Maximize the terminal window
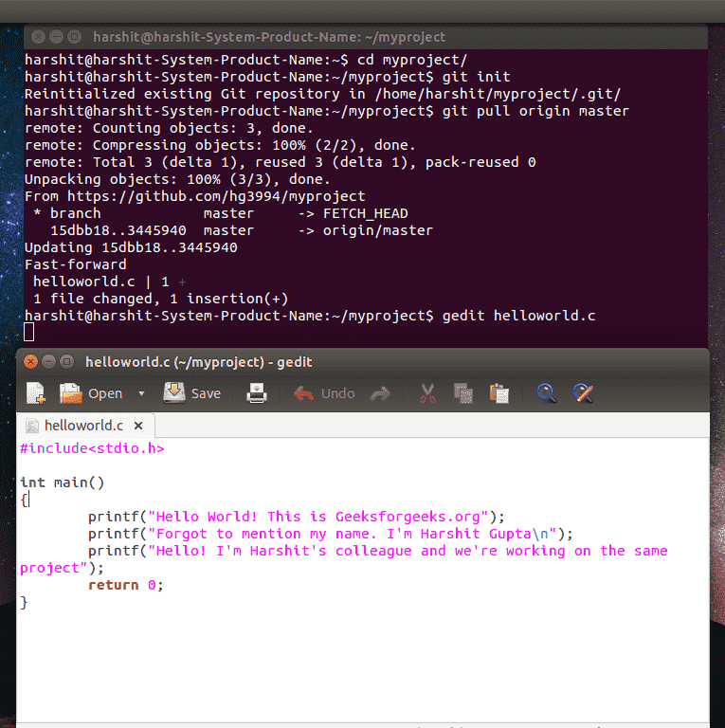The width and height of the screenshot is (725, 728). point(74,37)
